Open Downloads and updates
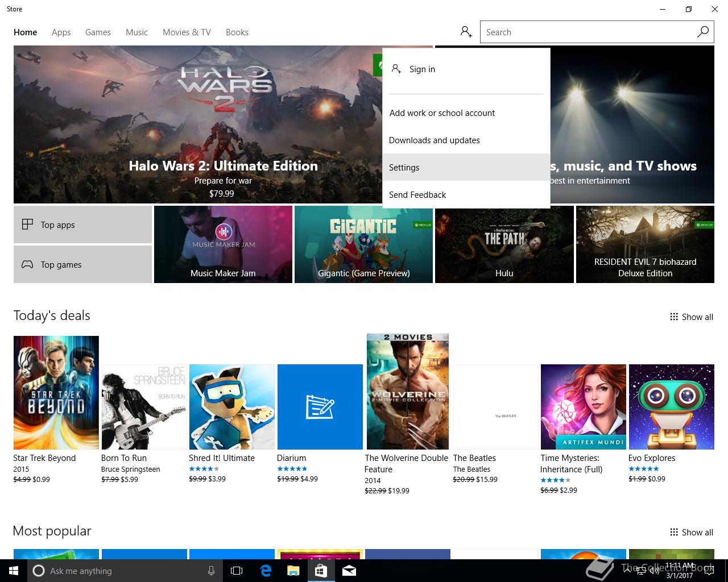Viewport: 728px width, 582px height. [x=466, y=140]
